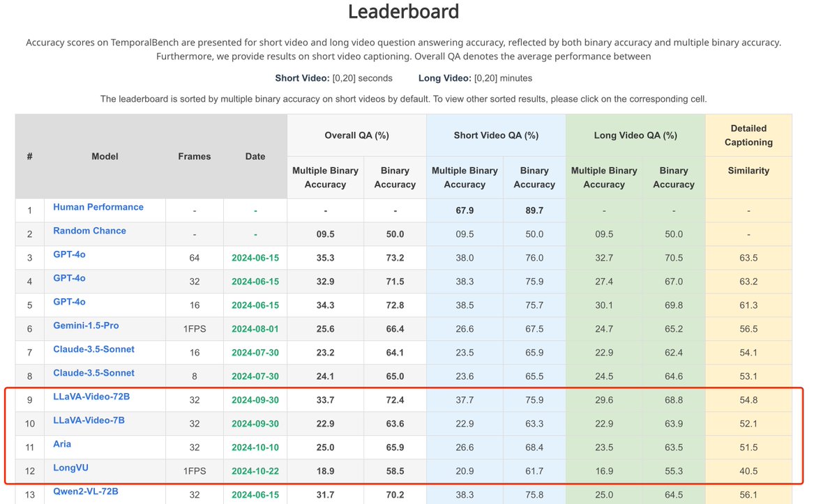Select the 2024-07-30 date in Claude-3.5-Sonnet row 8
Viewport: 837px width, 504px height.
[255, 376]
